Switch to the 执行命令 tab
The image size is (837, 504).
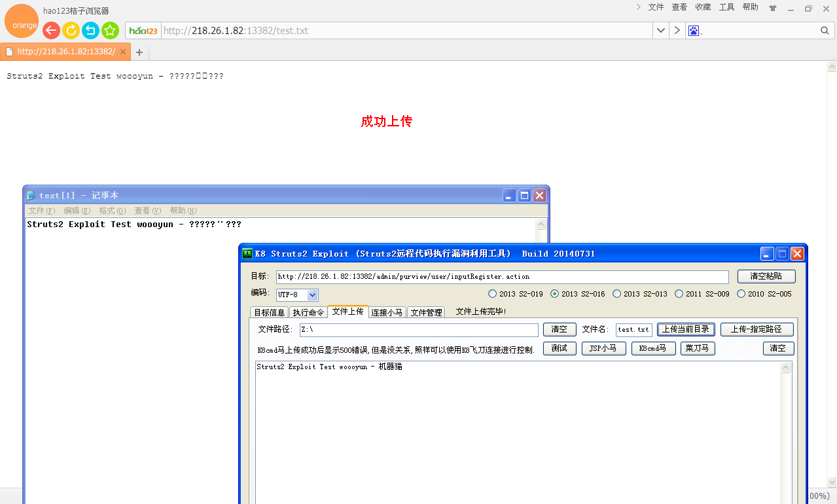(x=308, y=312)
